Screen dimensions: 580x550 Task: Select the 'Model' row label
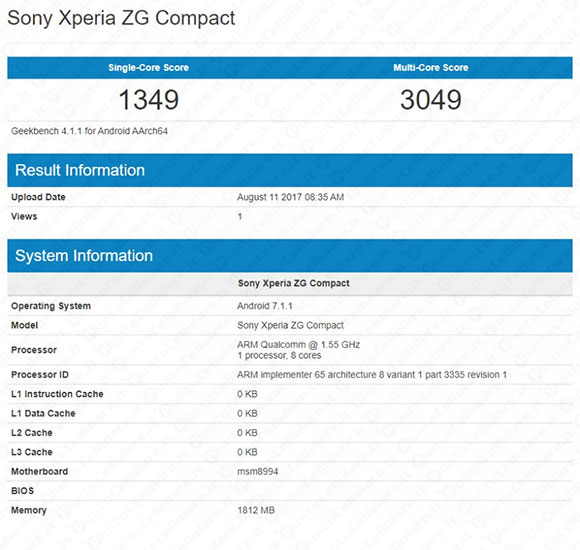pos(24,325)
